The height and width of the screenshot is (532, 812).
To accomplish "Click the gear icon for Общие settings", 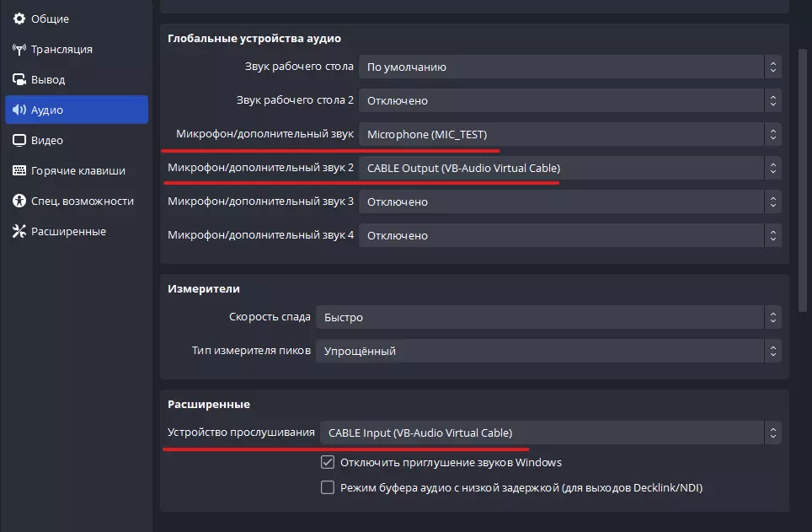I will pyautogui.click(x=19, y=19).
